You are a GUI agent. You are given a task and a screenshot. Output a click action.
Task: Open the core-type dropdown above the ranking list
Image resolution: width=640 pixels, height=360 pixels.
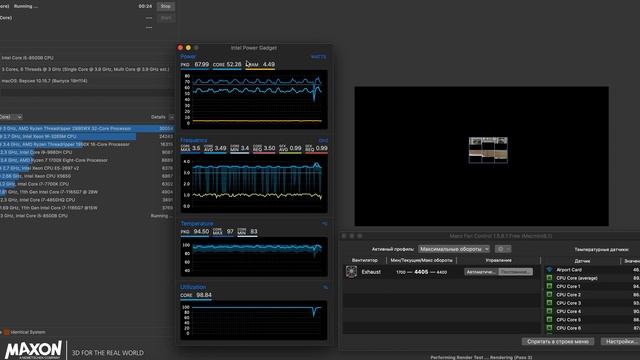[x=11, y=117]
